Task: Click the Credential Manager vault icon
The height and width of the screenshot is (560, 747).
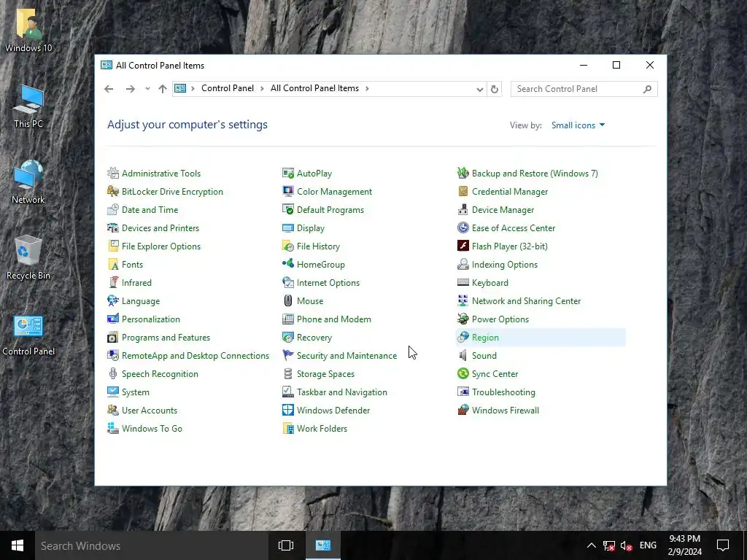Action: click(463, 192)
